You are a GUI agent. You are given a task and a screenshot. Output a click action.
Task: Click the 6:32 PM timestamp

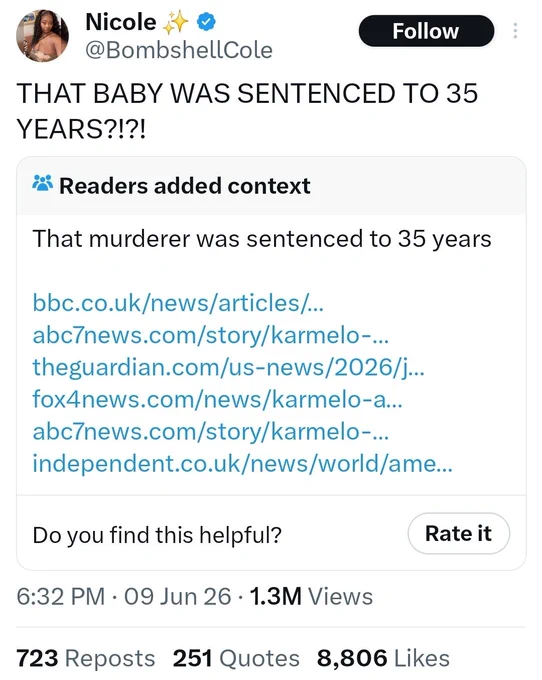click(61, 596)
